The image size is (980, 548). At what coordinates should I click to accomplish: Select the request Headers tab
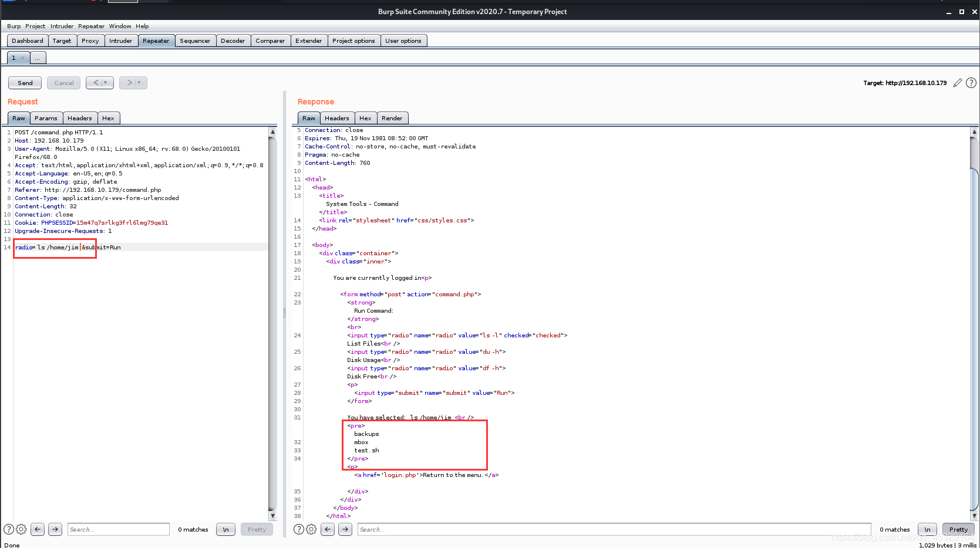coord(80,118)
